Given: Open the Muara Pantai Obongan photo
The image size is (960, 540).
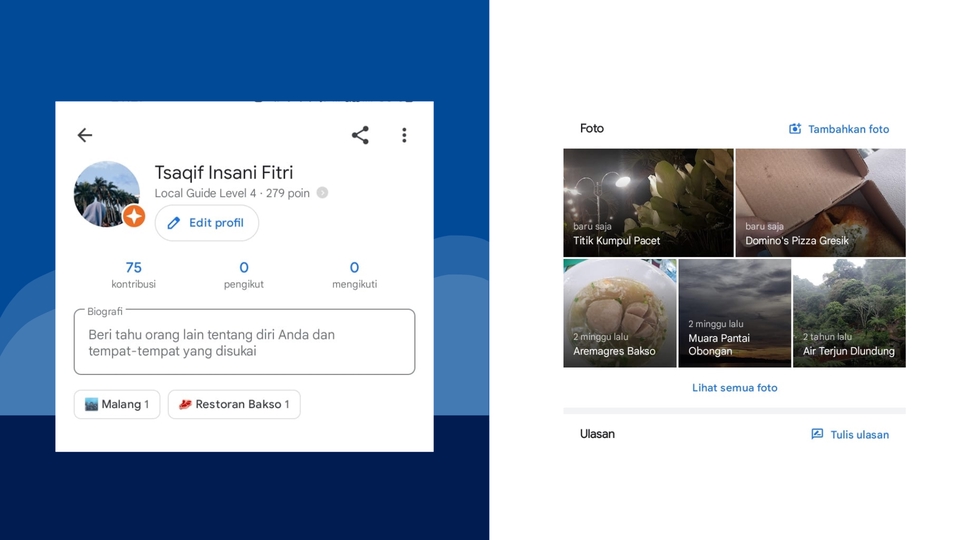Looking at the screenshot, I should click(x=735, y=313).
